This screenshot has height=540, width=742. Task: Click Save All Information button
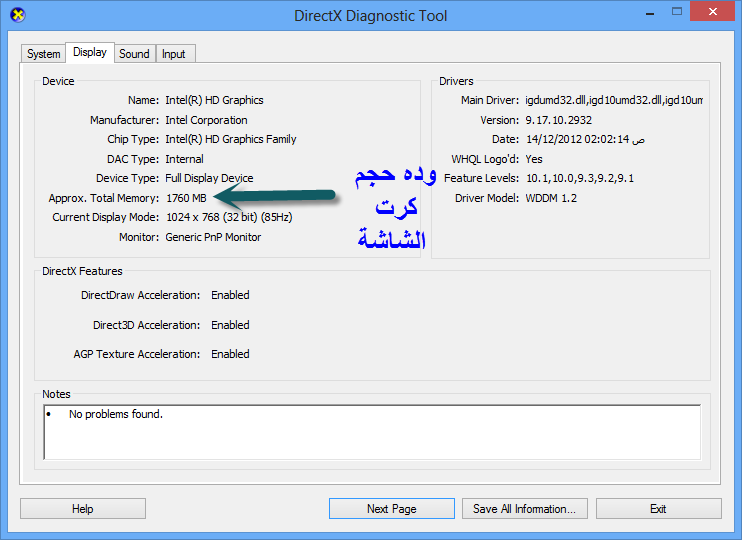click(525, 509)
